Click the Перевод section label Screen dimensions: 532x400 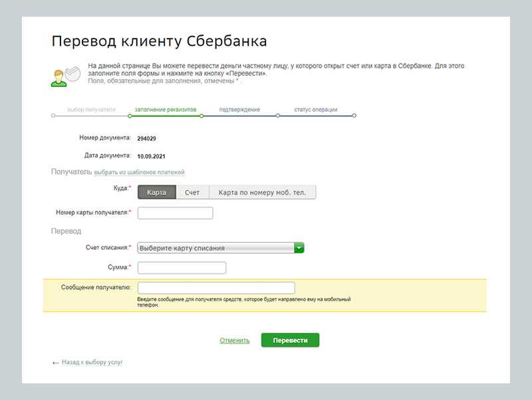coord(66,231)
